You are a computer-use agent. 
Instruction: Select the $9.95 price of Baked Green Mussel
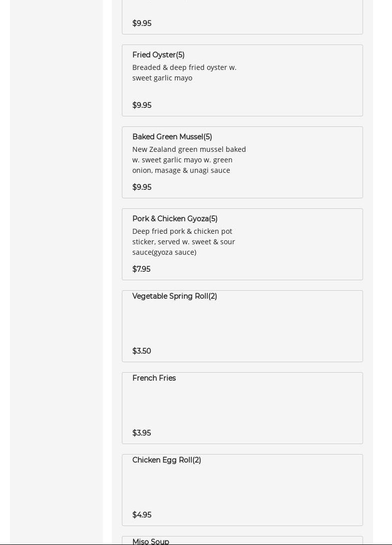[142, 187]
